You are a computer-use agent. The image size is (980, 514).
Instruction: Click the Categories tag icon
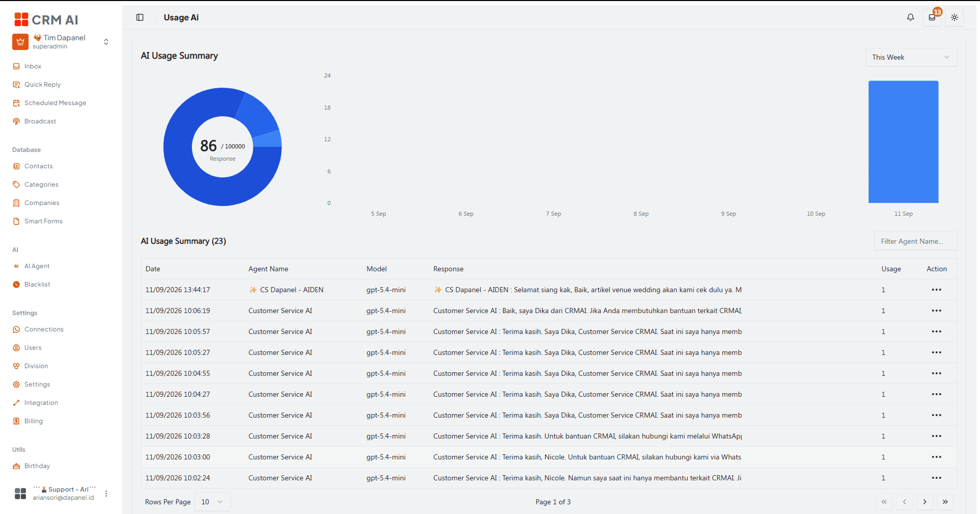pos(16,185)
